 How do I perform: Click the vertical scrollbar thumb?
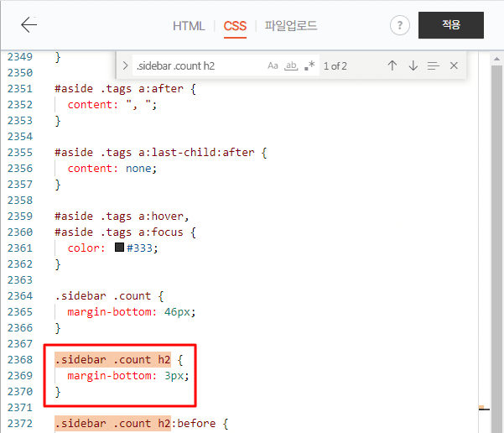click(496, 249)
